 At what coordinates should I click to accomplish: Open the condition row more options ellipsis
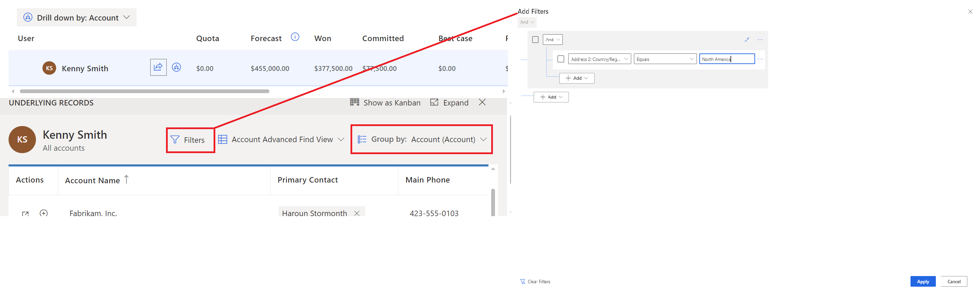(x=760, y=59)
